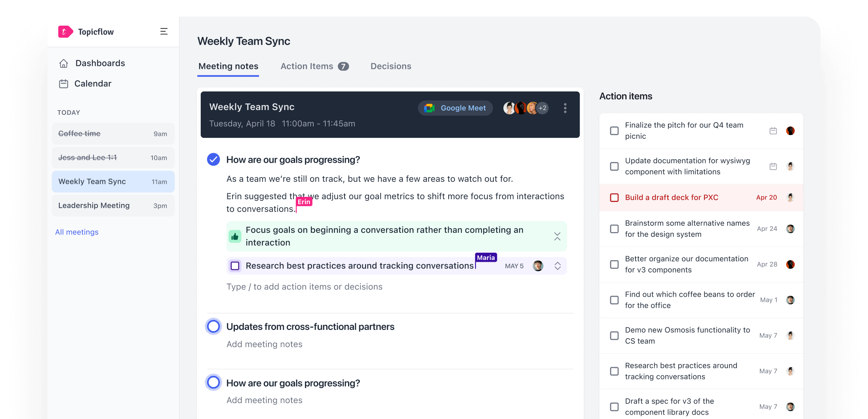This screenshot has width=868, height=419.
Task: Collapse the sidebar with menu icon
Action: pos(164,32)
